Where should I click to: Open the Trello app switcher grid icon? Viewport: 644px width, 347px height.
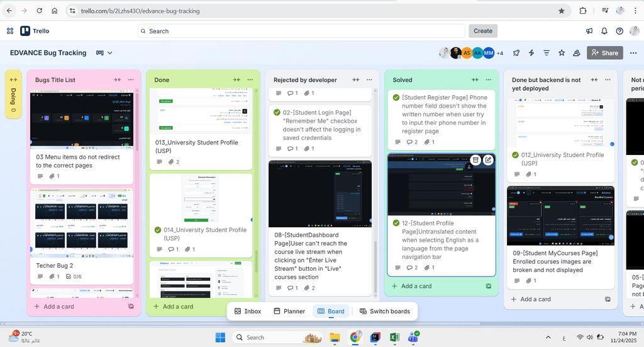point(10,31)
